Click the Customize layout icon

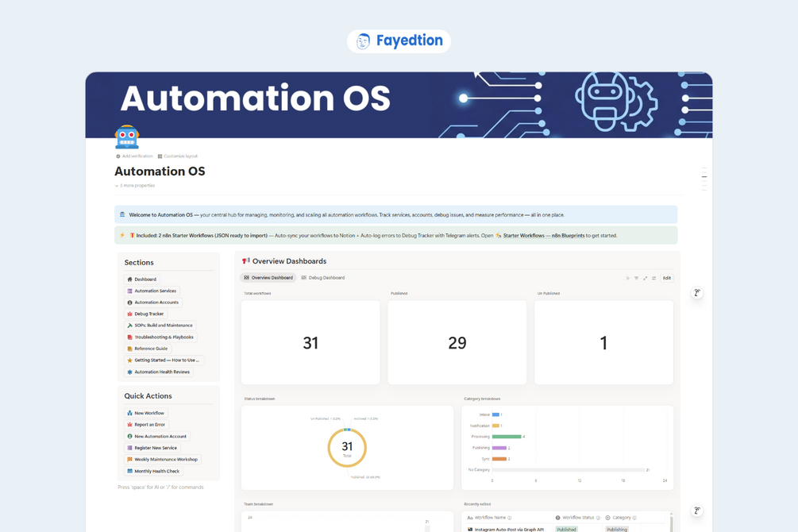click(160, 156)
